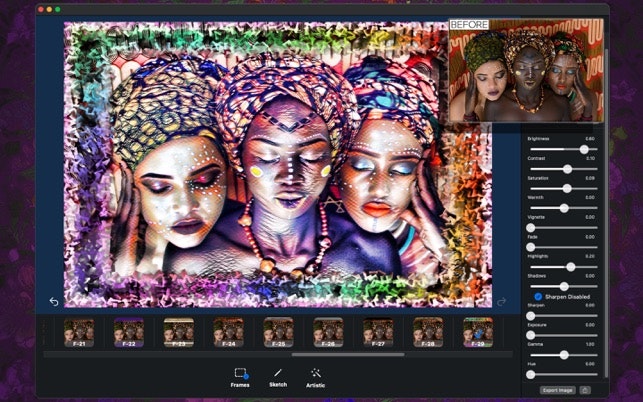Choose frame thumbnail F-28
Image resolution: width=643 pixels, height=402 pixels.
coord(428,332)
